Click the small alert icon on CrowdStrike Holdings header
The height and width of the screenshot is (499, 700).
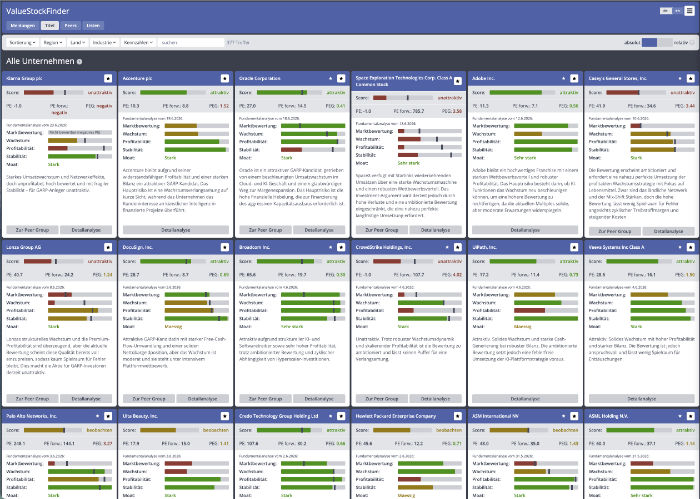[447, 247]
